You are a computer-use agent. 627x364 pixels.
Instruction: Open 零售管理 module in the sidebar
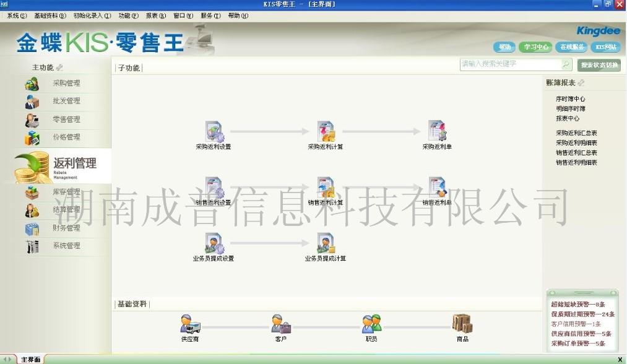point(66,119)
